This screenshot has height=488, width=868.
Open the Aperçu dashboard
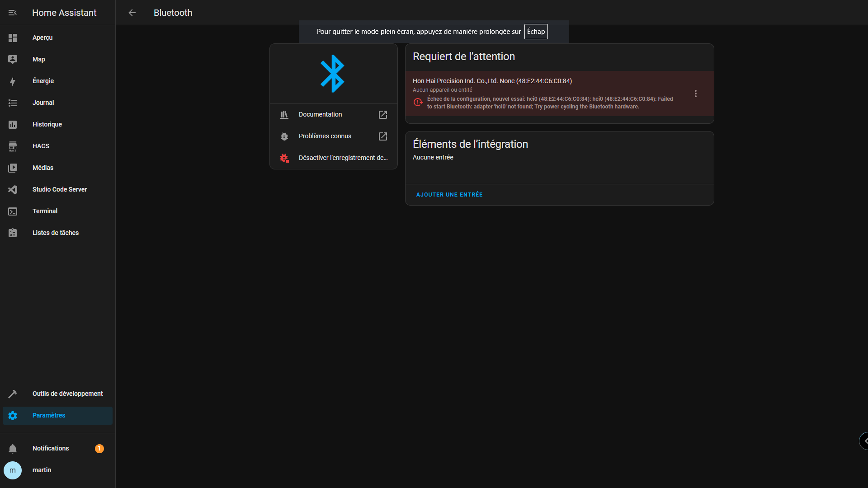click(x=42, y=38)
